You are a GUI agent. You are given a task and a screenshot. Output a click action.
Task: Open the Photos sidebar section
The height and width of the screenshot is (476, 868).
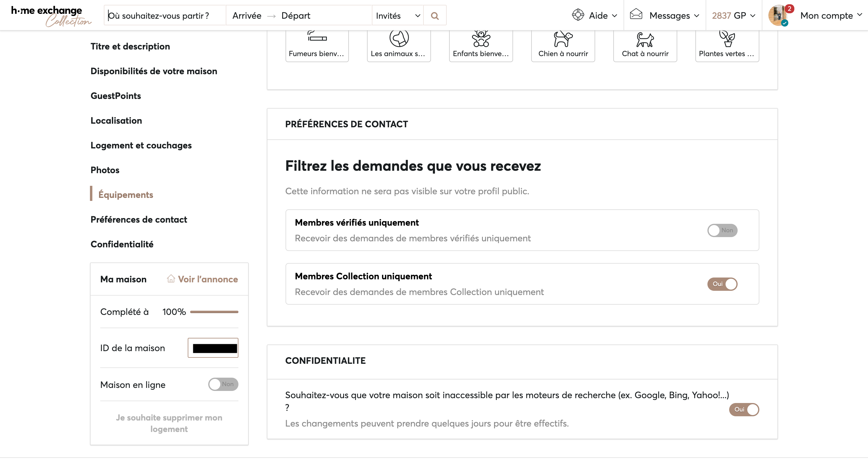(105, 170)
